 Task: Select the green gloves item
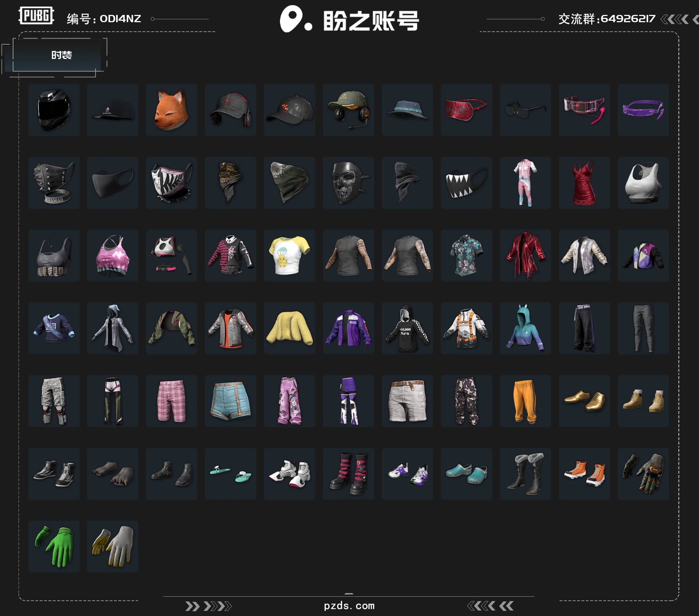point(54,547)
